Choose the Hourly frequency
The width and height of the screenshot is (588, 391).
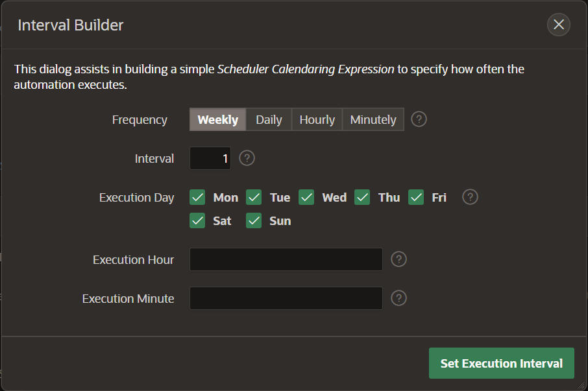point(317,119)
